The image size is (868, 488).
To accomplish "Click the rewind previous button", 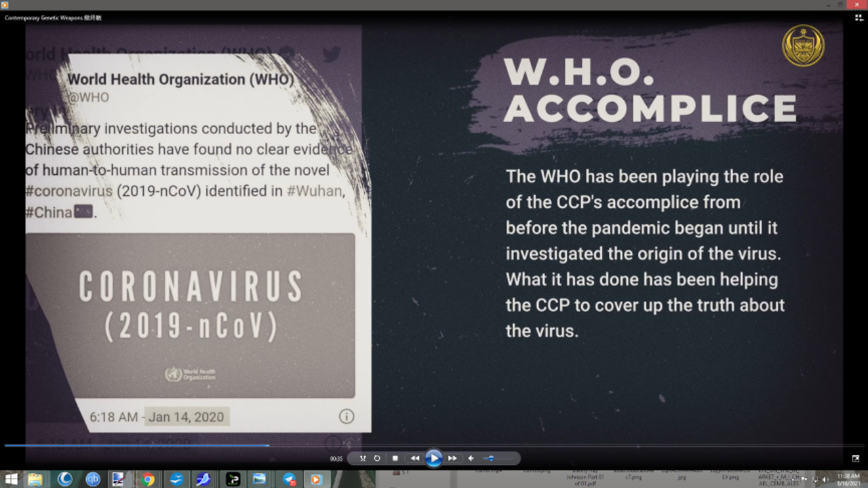I will [414, 459].
